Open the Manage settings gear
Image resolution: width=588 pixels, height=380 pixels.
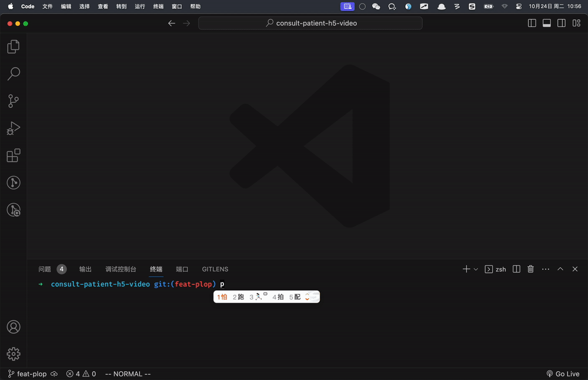(13, 354)
